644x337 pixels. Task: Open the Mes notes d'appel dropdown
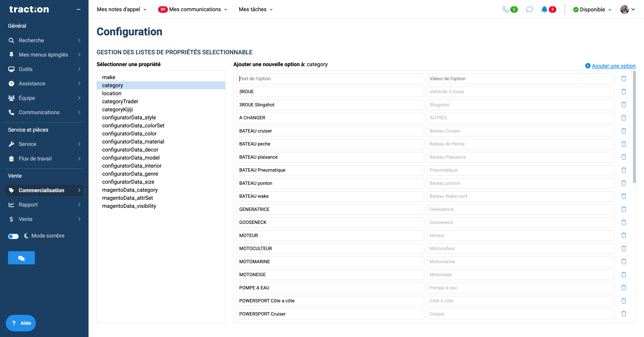tap(121, 9)
